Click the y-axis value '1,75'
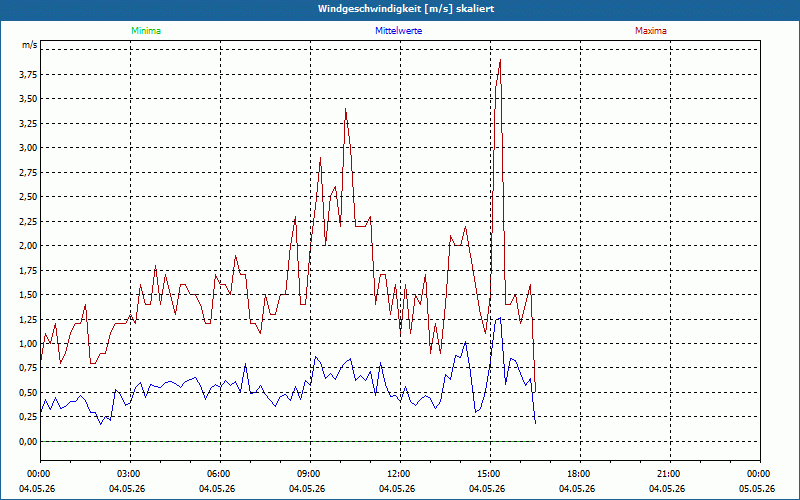The width and height of the screenshot is (800, 500). [28, 270]
